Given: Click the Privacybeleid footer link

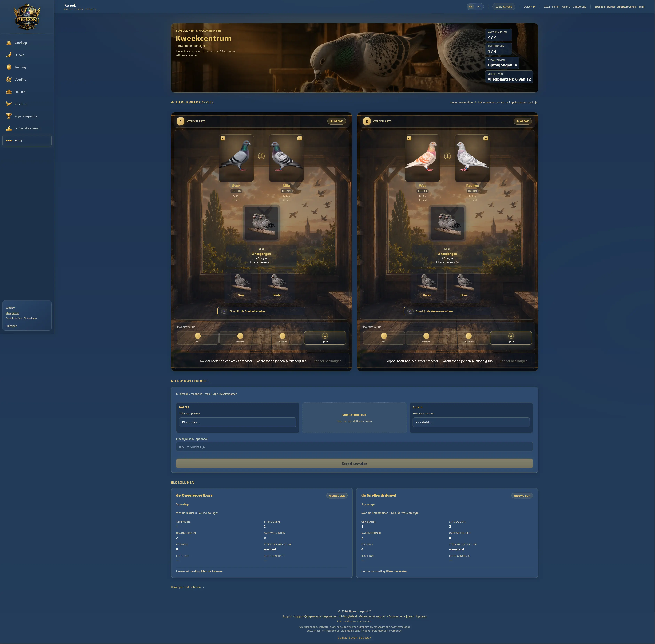Looking at the screenshot, I should [348, 617].
